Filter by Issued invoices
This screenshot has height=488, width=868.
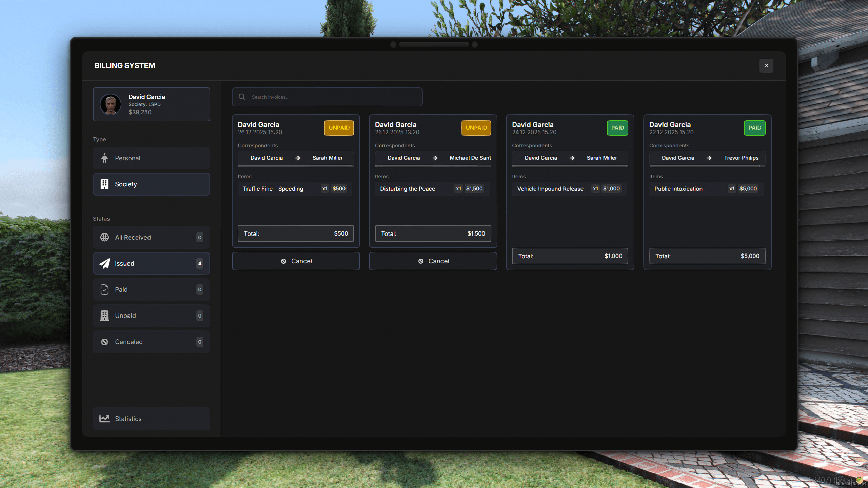(152, 263)
